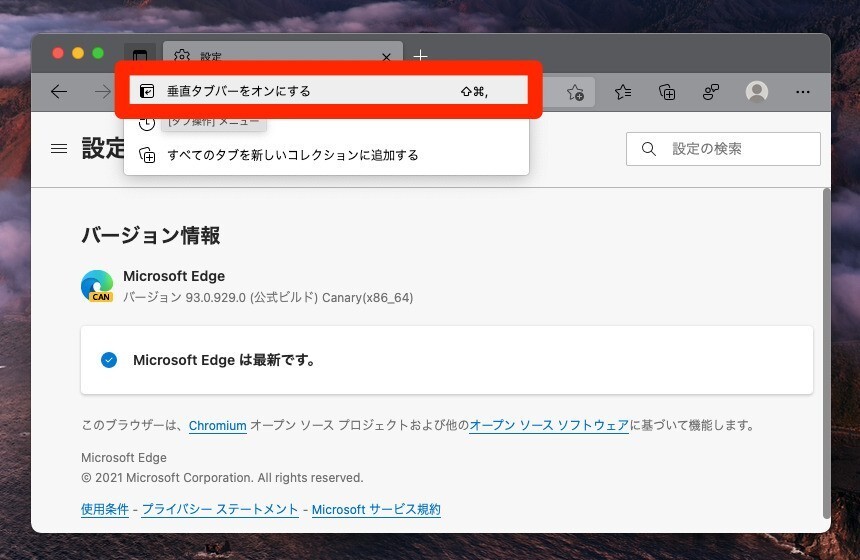Screen dimensions: 860x560
Task: Select add all tabs to new collection
Action: tap(292, 155)
